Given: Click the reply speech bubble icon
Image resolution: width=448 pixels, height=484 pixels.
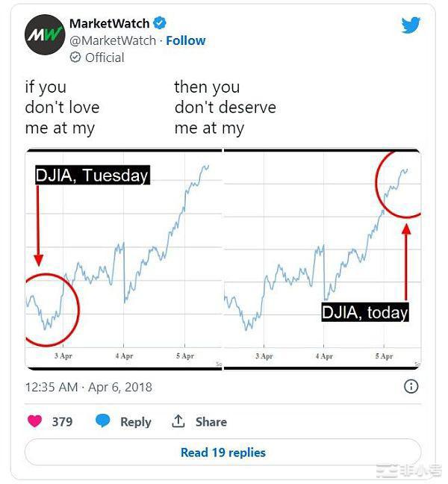Looking at the screenshot, I should 103,421.
